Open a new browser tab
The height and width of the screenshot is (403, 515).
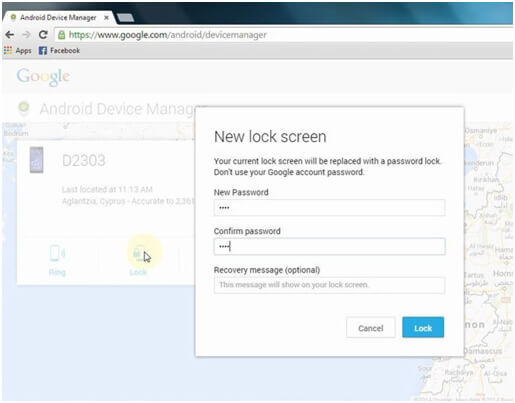126,18
